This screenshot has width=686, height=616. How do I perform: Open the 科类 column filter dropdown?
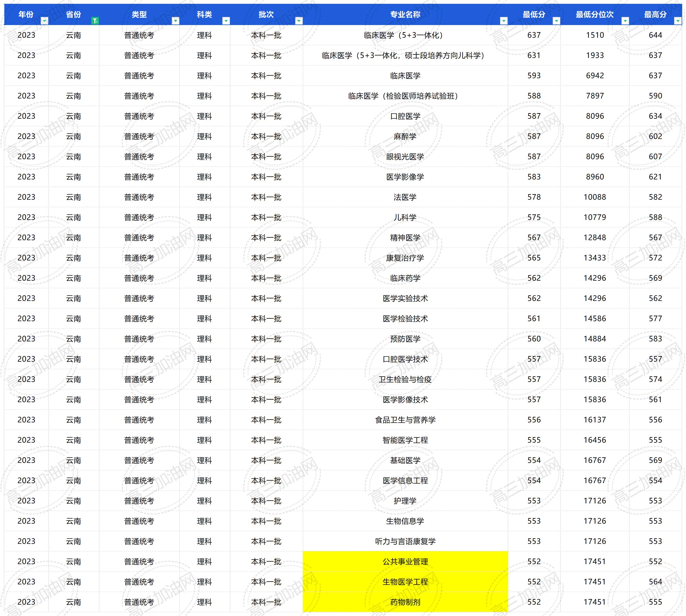pyautogui.click(x=226, y=21)
